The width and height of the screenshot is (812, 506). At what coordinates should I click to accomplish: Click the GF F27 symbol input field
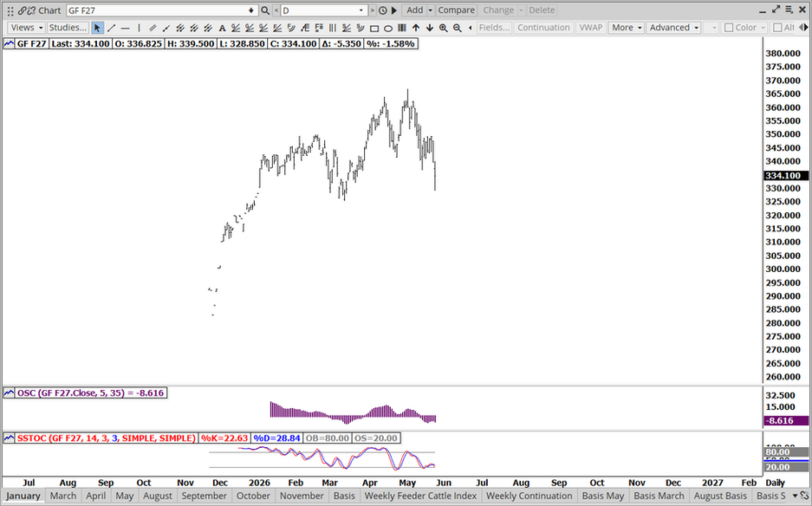[x=161, y=10]
